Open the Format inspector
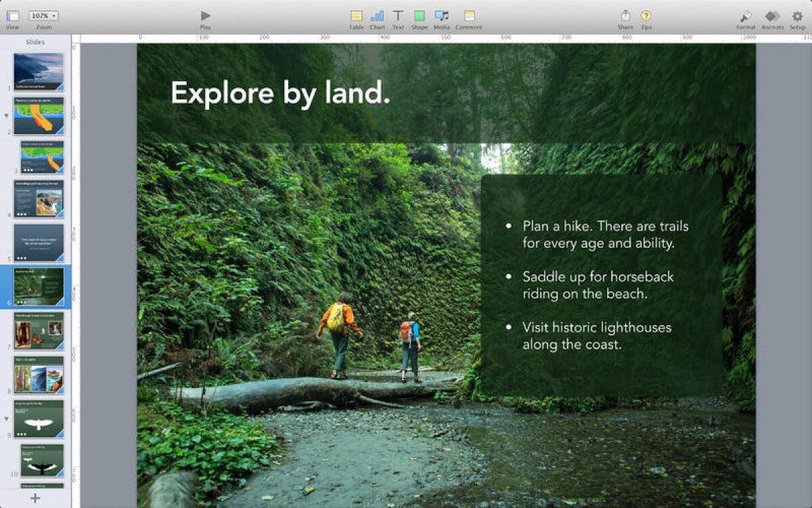The width and height of the screenshot is (812, 508). [x=746, y=16]
